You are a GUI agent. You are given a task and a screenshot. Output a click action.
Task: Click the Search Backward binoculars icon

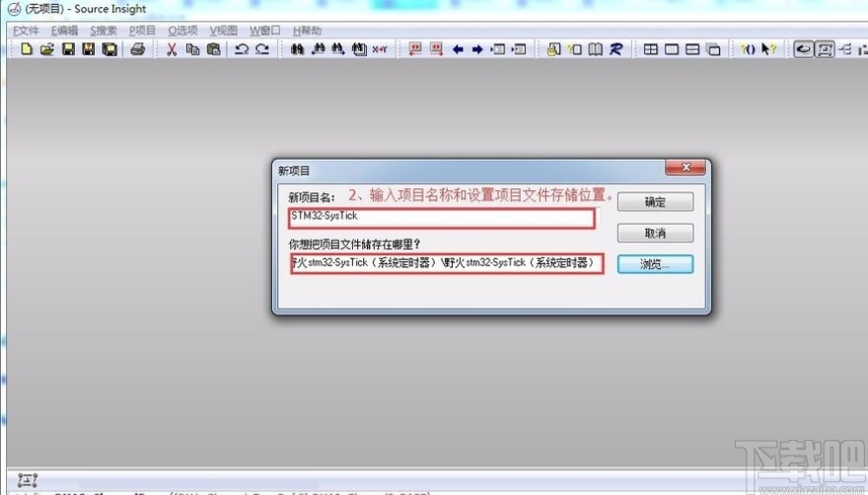coord(318,49)
